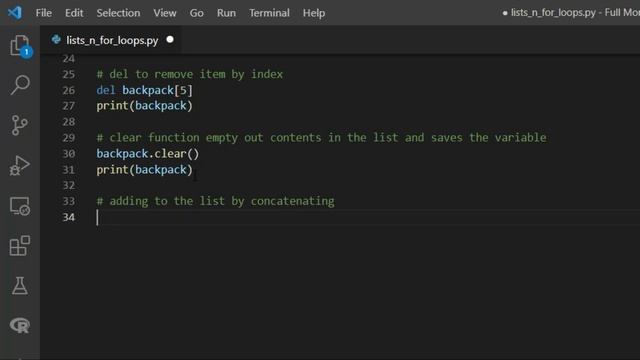
Task: Open the Remote Explorer icon
Action: click(x=20, y=206)
